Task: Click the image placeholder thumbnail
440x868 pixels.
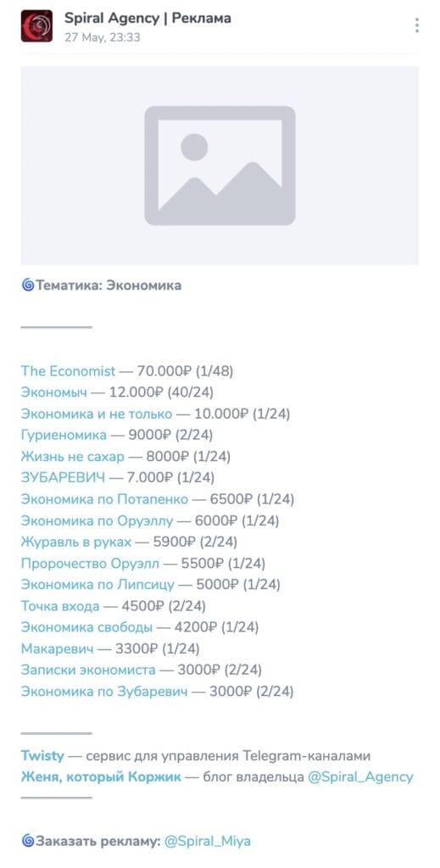Action: [220, 165]
